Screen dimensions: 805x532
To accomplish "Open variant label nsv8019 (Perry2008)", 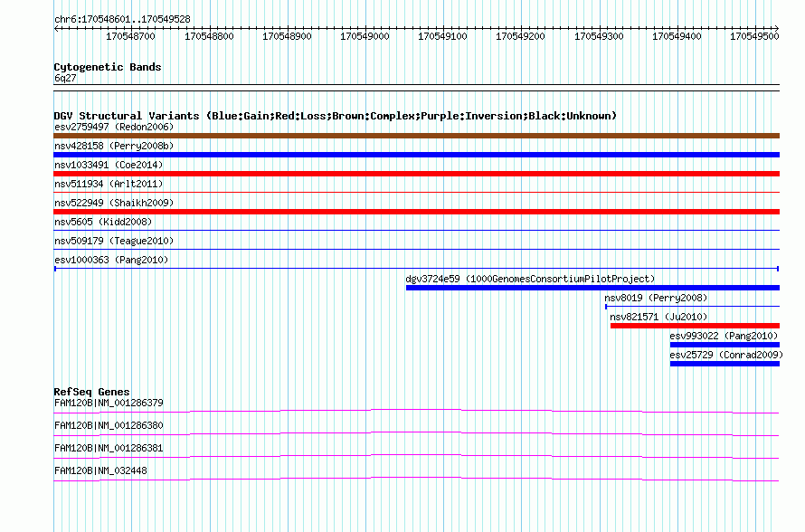I will pyautogui.click(x=656, y=298).
